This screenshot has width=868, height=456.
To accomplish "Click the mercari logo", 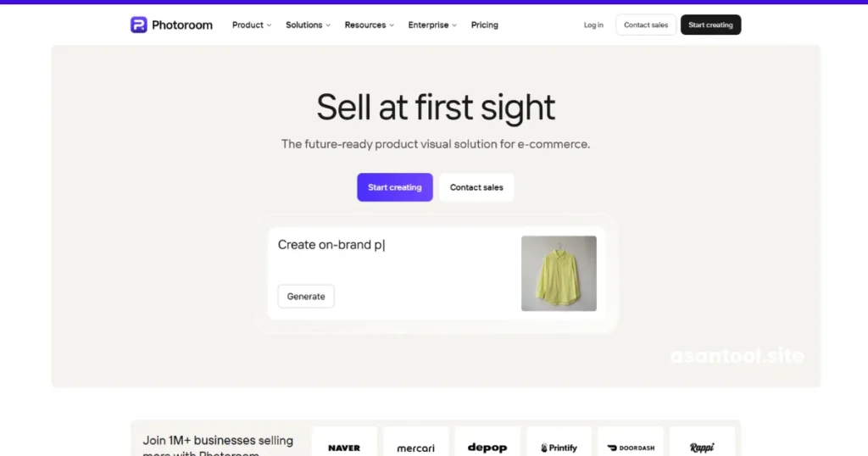I will (x=415, y=448).
